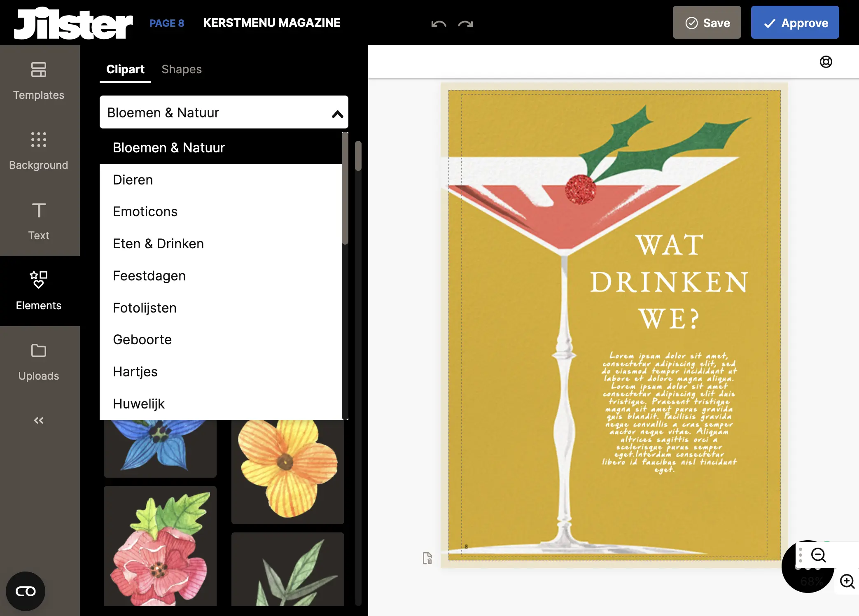Zoom in on the page
Screen dimensions: 859x616
pos(847,581)
